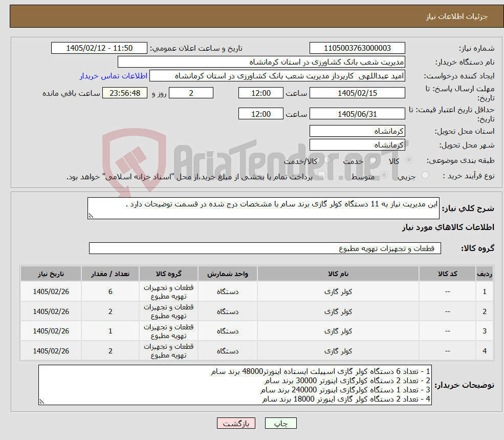Image resolution: width=504 pixels, height=440 pixels.
Task: Click date 1405/02/26 in row 4
Action: click(x=51, y=351)
